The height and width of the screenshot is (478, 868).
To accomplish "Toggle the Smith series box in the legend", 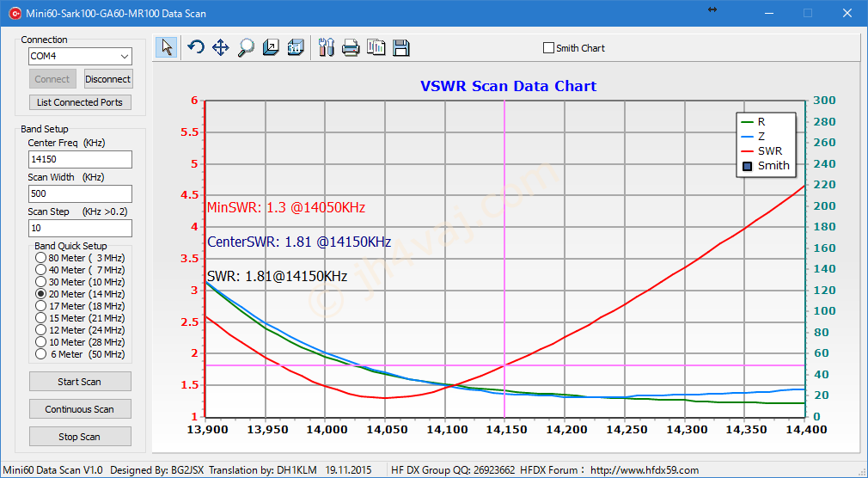I will [x=748, y=166].
